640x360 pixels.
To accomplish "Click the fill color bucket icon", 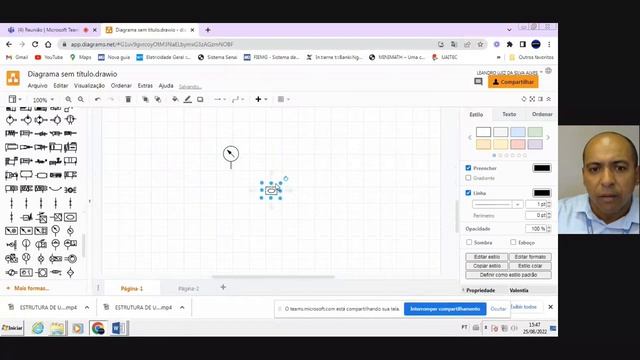I will tap(175, 99).
